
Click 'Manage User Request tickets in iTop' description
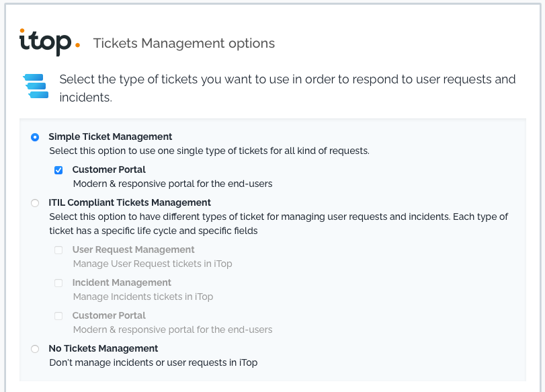tap(153, 264)
